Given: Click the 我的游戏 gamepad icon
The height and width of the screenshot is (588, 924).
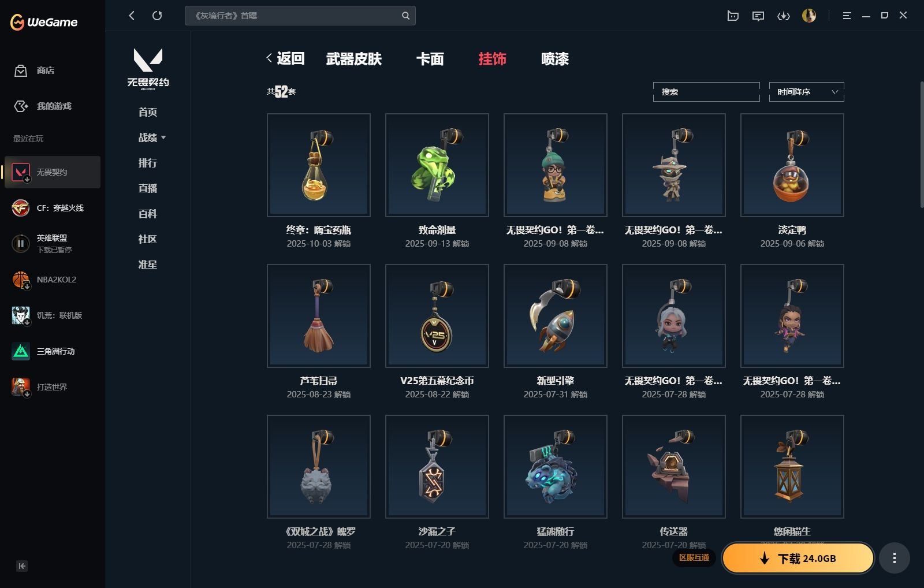Looking at the screenshot, I should pos(21,106).
